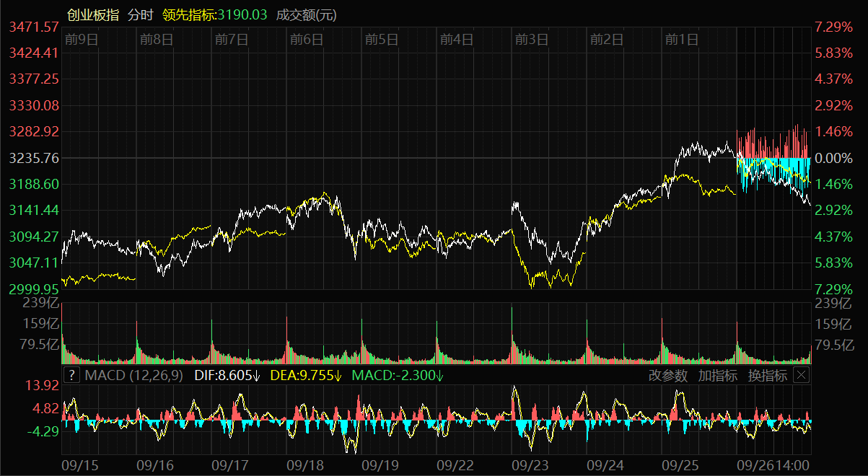Select the 前2日 day marker

(x=606, y=40)
